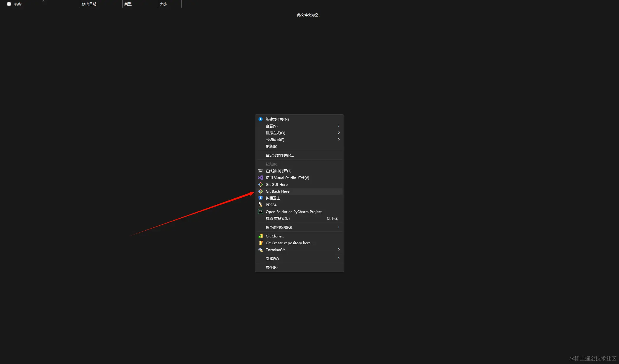Image resolution: width=619 pixels, height=364 pixels.
Task: Select 刷新(E) from context menu
Action: coord(271,147)
